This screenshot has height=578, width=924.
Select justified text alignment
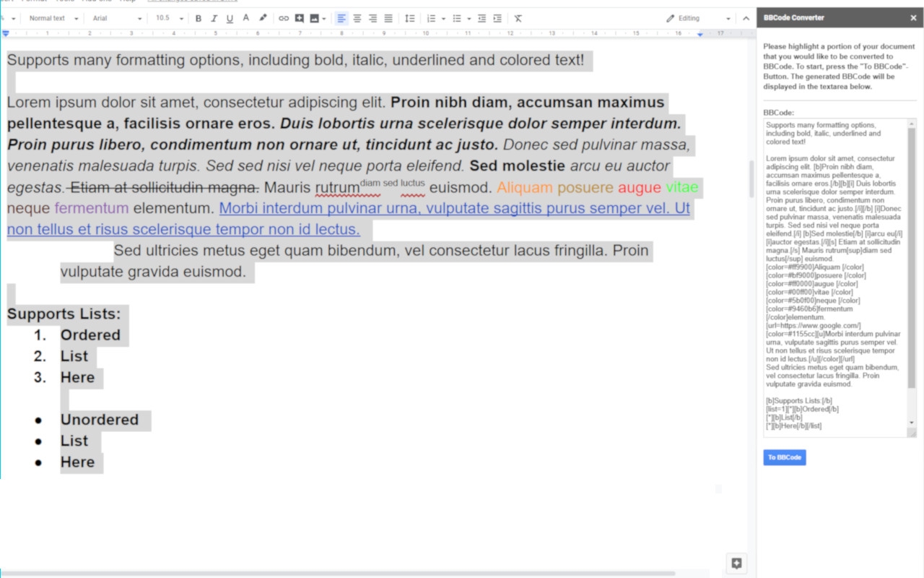coord(388,18)
